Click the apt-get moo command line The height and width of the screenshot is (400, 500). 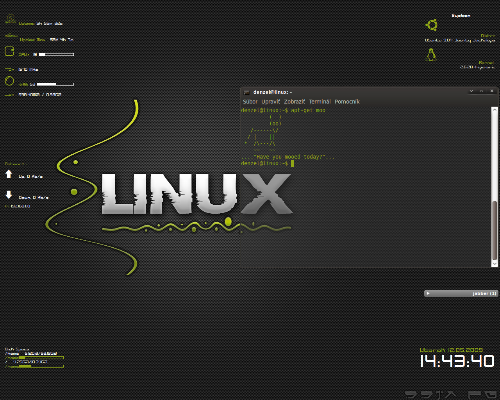(x=283, y=110)
